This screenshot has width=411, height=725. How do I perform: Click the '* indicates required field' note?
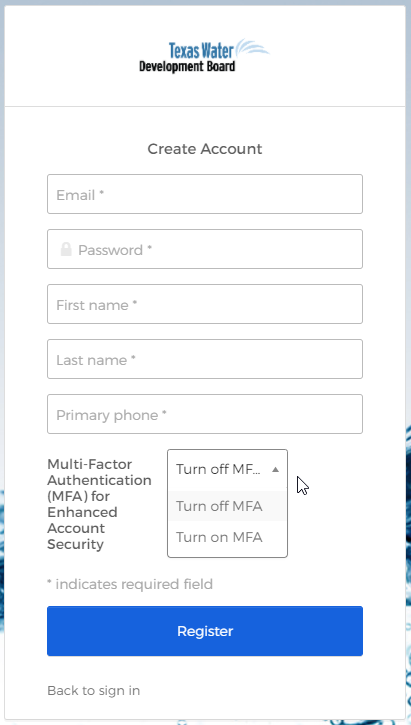coord(130,584)
